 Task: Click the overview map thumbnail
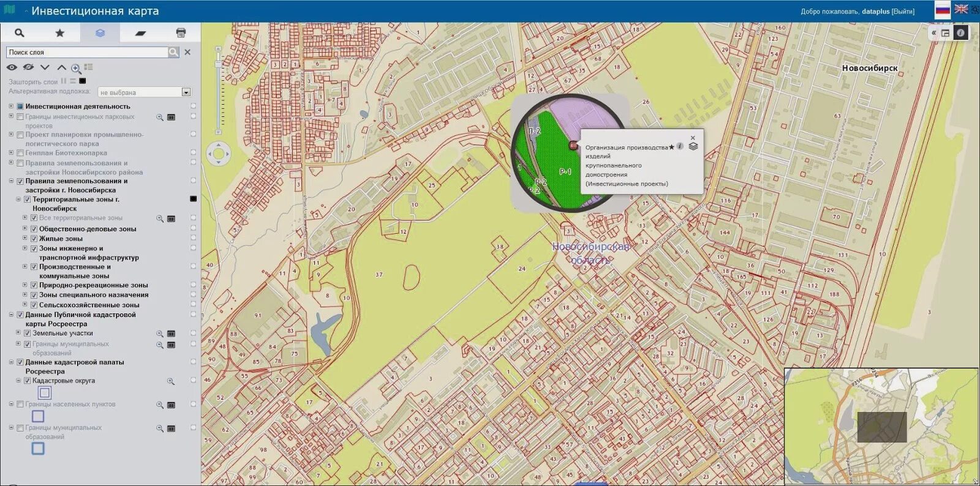[881, 427]
